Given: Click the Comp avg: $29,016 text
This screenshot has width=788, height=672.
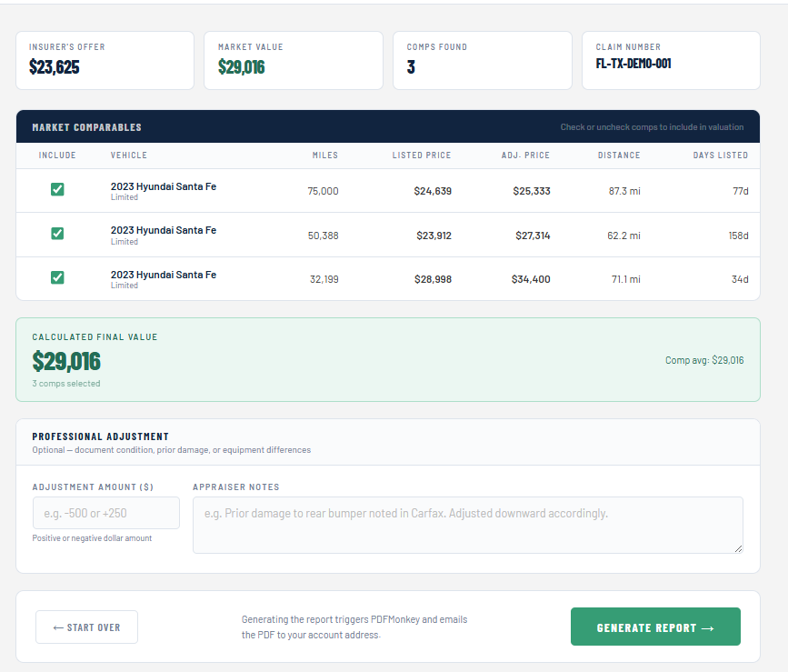Looking at the screenshot, I should point(704,360).
